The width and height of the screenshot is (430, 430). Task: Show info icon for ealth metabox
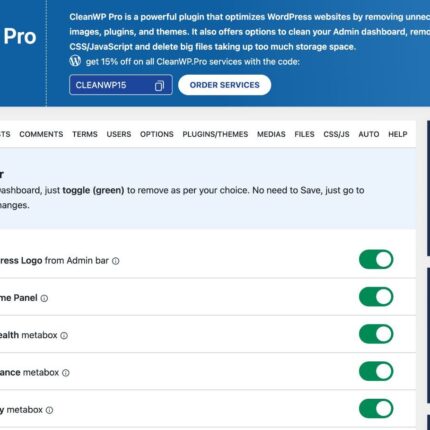point(64,336)
